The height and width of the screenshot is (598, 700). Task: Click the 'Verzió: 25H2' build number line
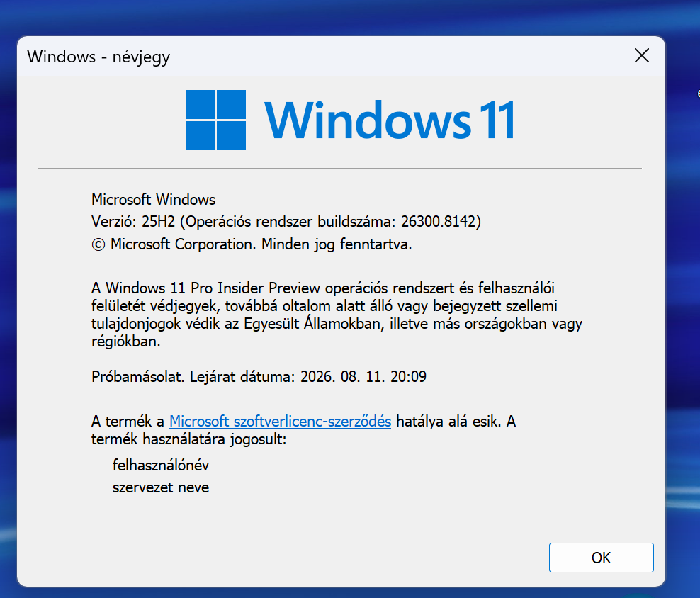286,222
